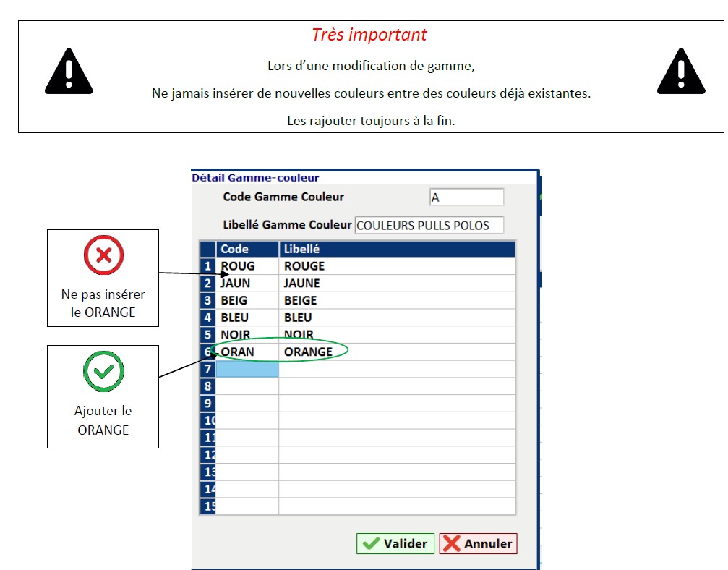Click the Annuler button
728x570 pixels.
click(x=478, y=544)
